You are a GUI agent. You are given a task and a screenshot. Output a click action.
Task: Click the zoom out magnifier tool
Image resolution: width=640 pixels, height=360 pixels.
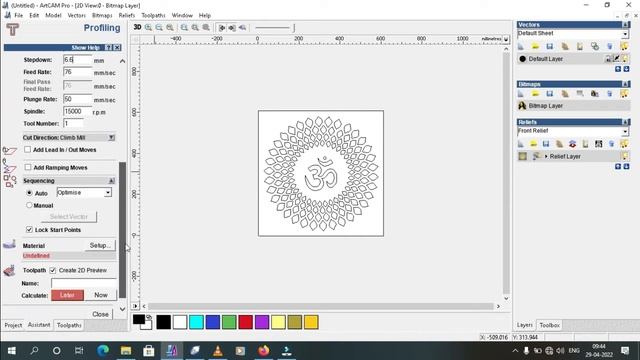[x=159, y=27]
